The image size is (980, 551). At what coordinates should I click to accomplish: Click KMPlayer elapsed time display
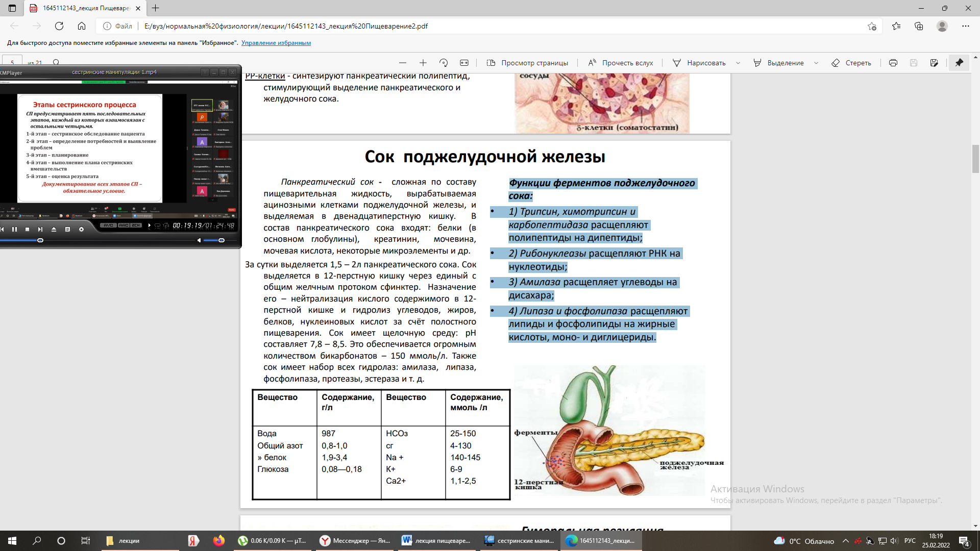click(187, 226)
